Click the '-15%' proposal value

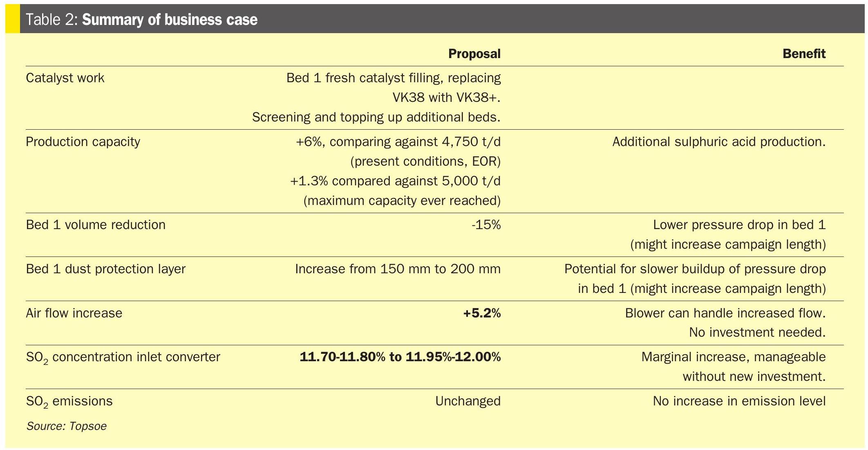click(x=485, y=225)
